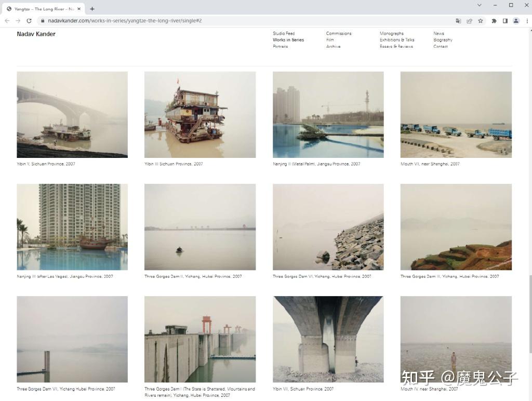The height and width of the screenshot is (401, 532).
Task: Open the Contact page
Action: click(x=441, y=46)
